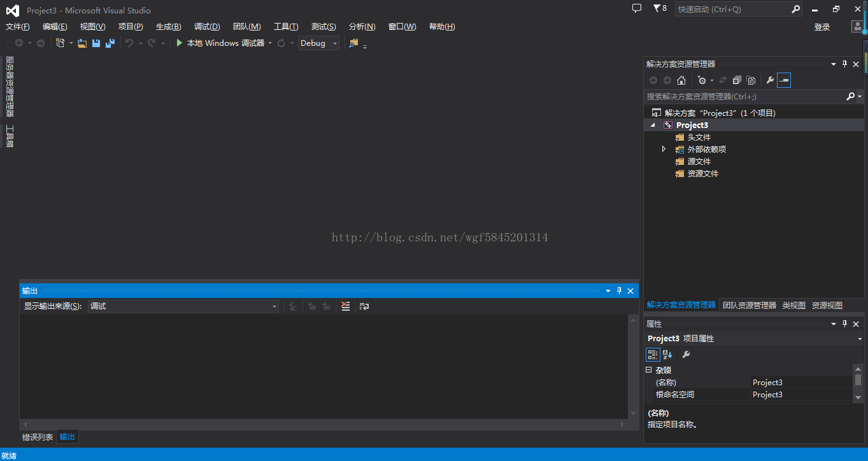Viewport: 868px width, 461px height.
Task: Click the Home scope icon in Solution Explorer
Action: pyautogui.click(x=681, y=80)
